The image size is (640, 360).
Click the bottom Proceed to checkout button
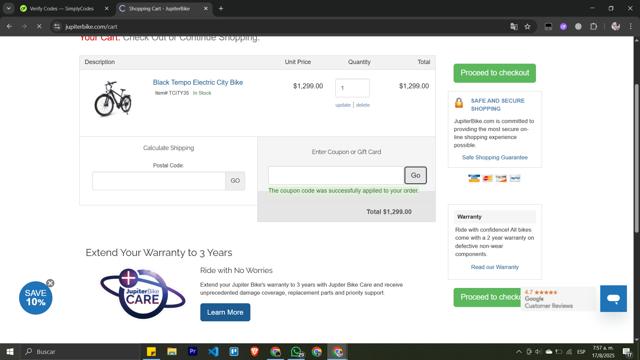pos(487,297)
